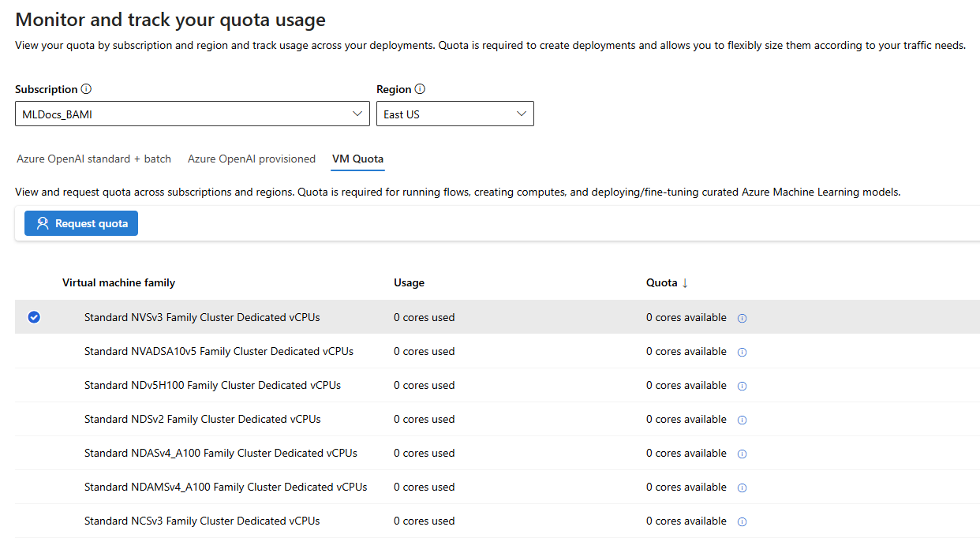Viewport: 980px width, 538px height.
Task: Click the 'Monitor and track your quota usage' heading
Action: coord(170,20)
